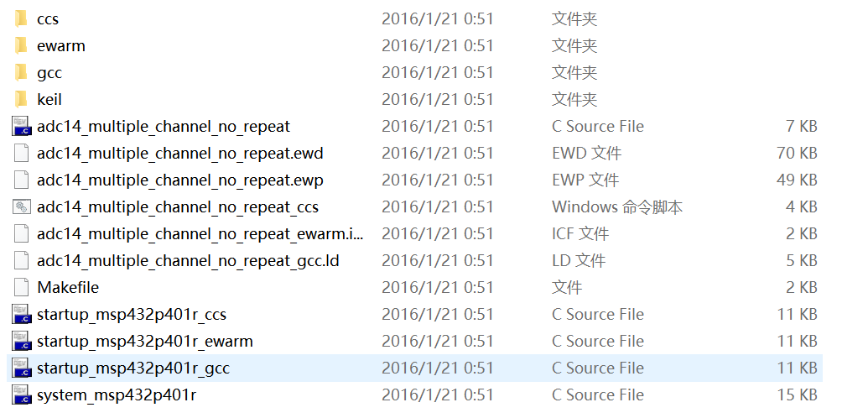Image resolution: width=868 pixels, height=418 pixels.
Task: Select the adc14_multiple_channel_no_repeat.ewp file name
Action: (x=179, y=180)
